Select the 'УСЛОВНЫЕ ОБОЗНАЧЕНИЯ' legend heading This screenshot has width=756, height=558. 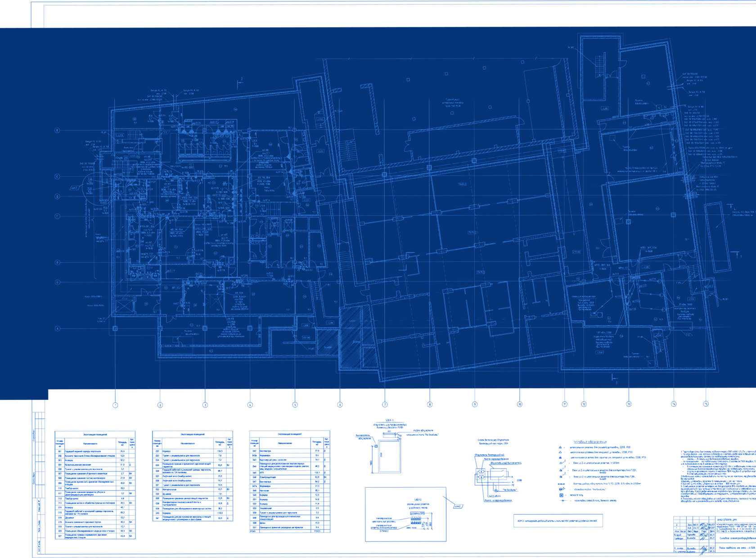coord(590,442)
